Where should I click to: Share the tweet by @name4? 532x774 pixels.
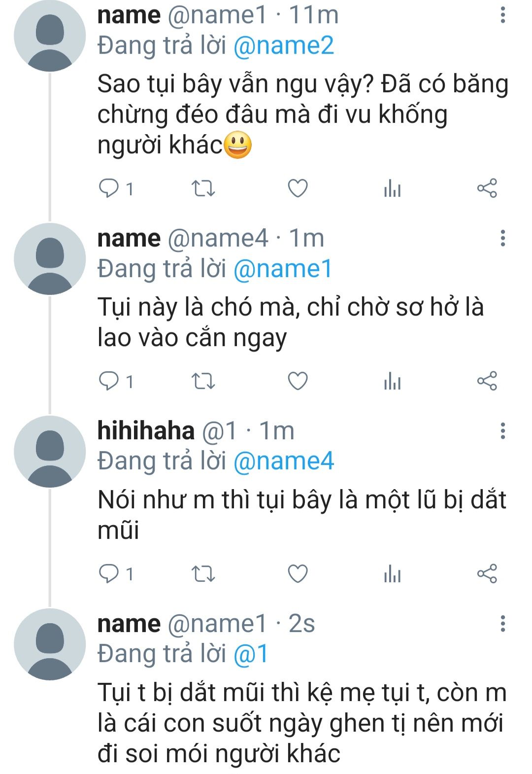pyautogui.click(x=487, y=381)
